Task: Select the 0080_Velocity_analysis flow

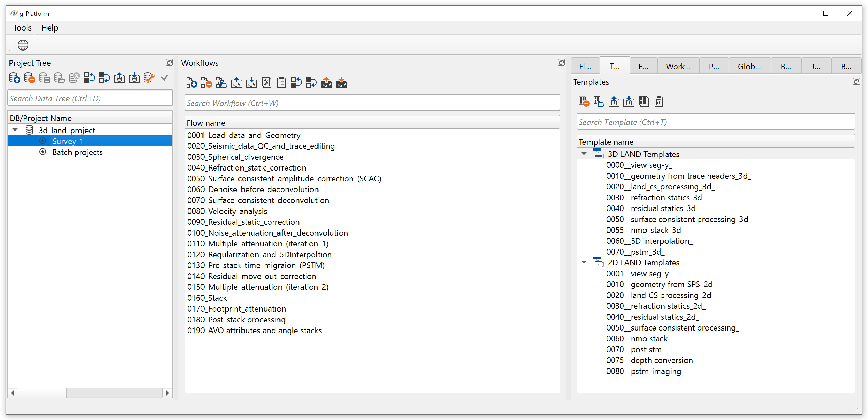Action: pos(227,211)
